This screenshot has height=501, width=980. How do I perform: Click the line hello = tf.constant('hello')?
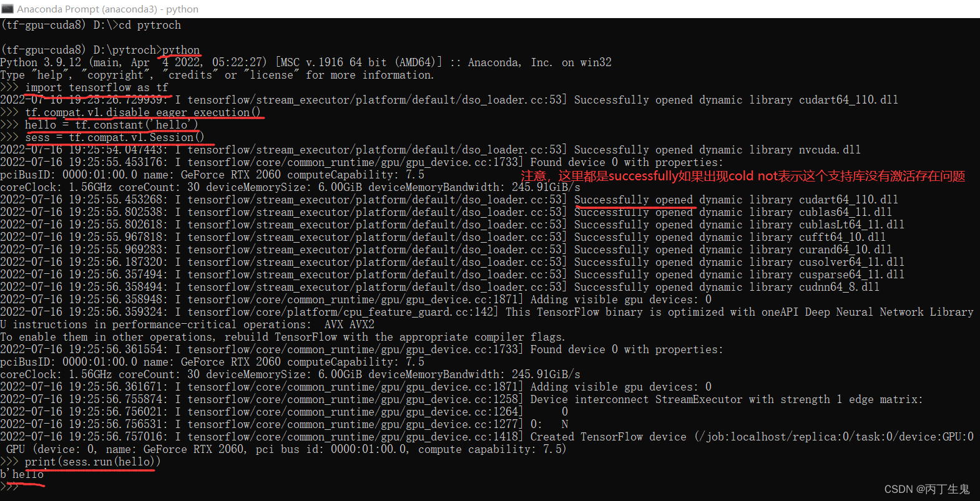(111, 125)
